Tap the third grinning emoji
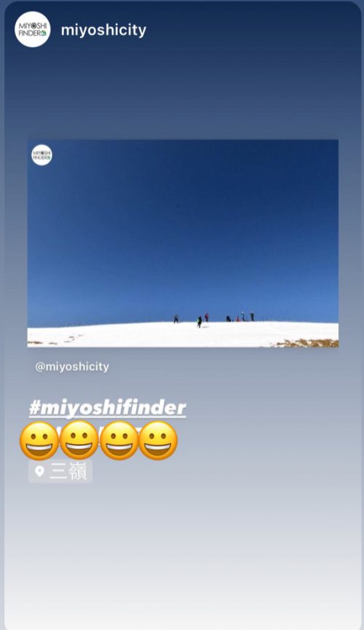 [119, 441]
